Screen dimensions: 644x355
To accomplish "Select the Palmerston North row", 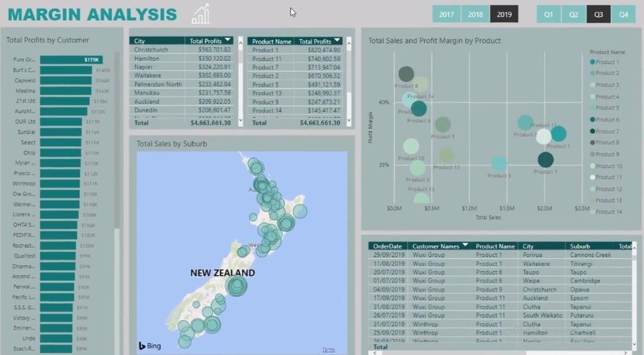I will point(183,84).
